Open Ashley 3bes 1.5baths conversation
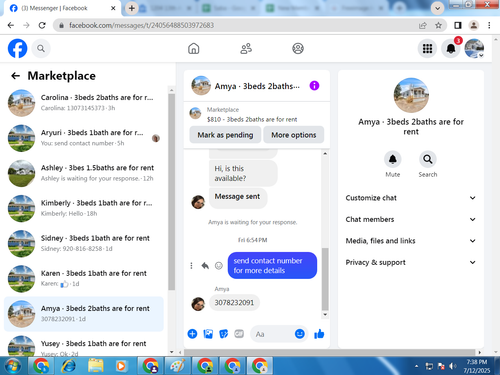 pyautogui.click(x=84, y=173)
